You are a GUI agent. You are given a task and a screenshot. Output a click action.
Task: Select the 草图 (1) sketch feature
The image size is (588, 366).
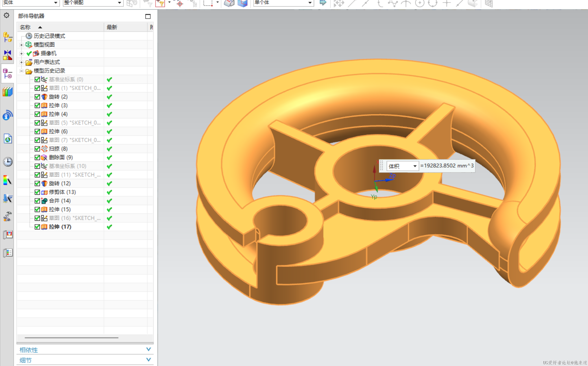(x=75, y=88)
